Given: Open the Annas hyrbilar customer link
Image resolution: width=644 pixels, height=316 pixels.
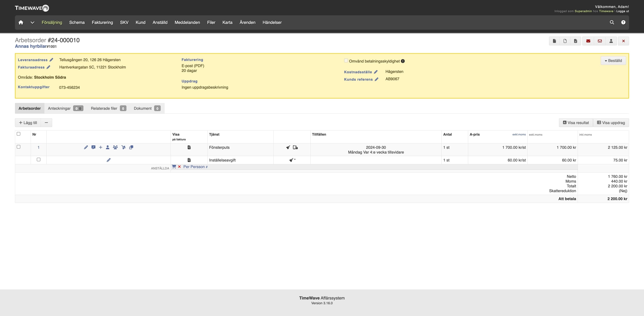Looking at the screenshot, I should (31, 46).
